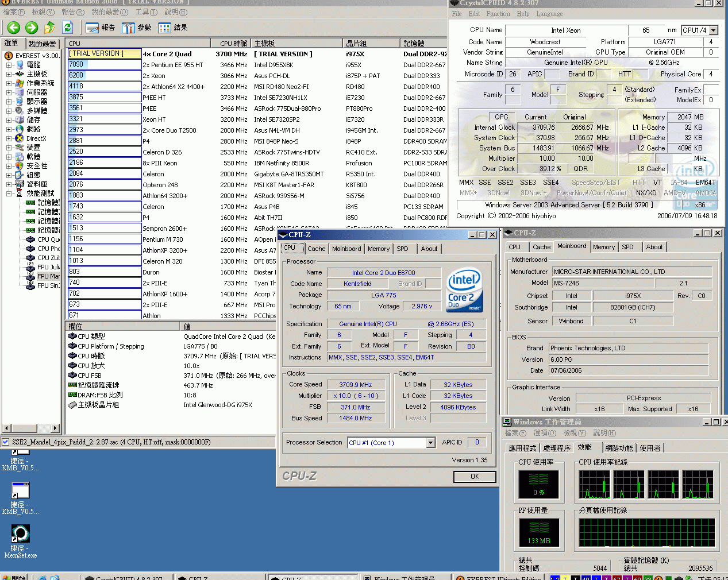This screenshot has height=580, width=728.
Task: Toggle the SSE2_Mandel_4pix_Paddd_2 result checkbox
Action: pos(6,442)
